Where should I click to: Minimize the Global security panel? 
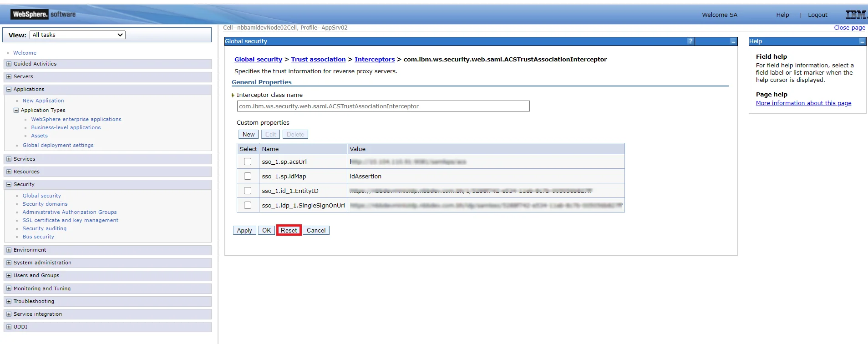point(733,41)
